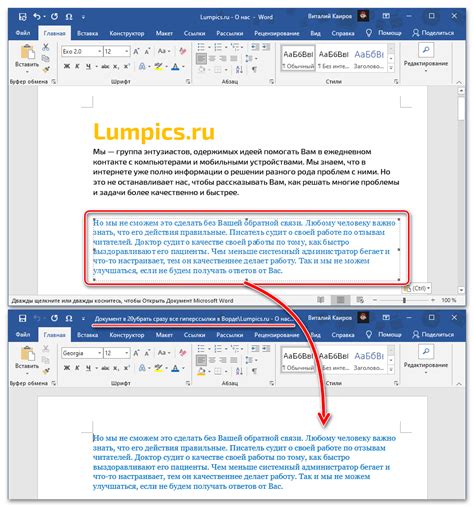Switch to the Конструктор tab in the top window
The image size is (474, 507).
(x=127, y=33)
